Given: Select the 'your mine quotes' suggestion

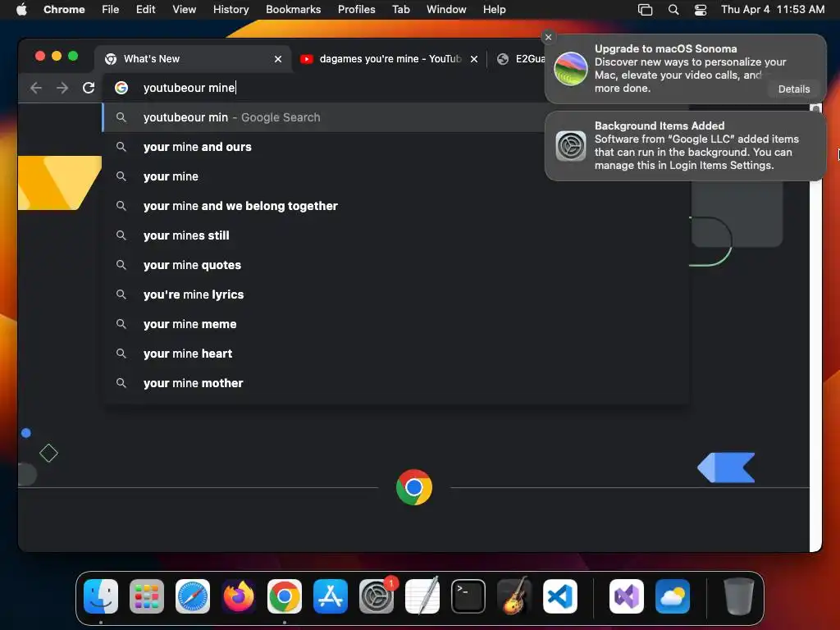Looking at the screenshot, I should [395, 265].
